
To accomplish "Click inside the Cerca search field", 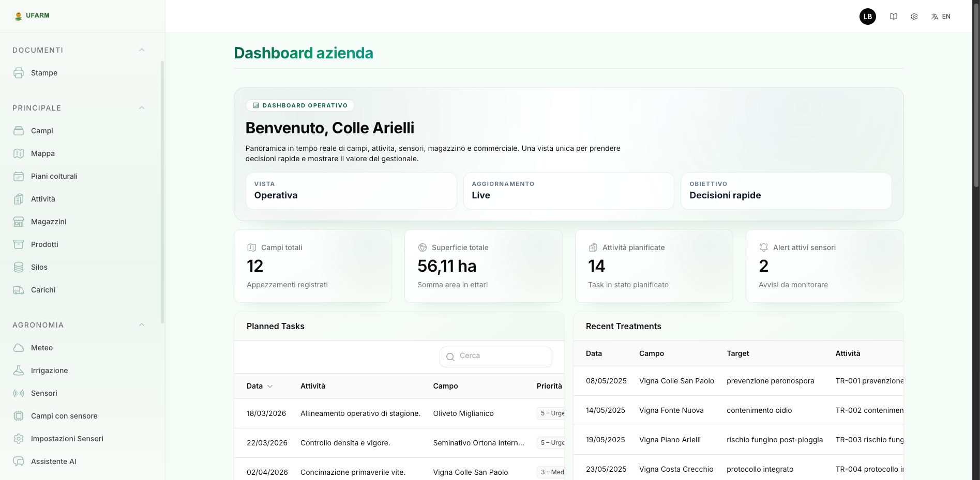I will click(x=495, y=357).
